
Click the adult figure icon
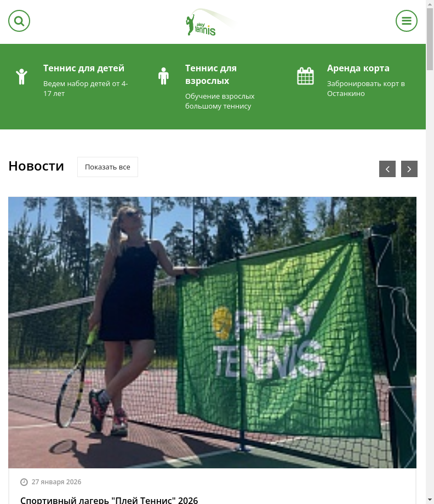pos(163,76)
